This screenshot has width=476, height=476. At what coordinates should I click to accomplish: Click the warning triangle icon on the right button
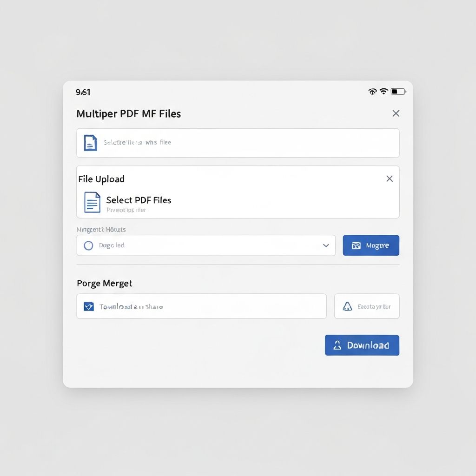(x=348, y=306)
